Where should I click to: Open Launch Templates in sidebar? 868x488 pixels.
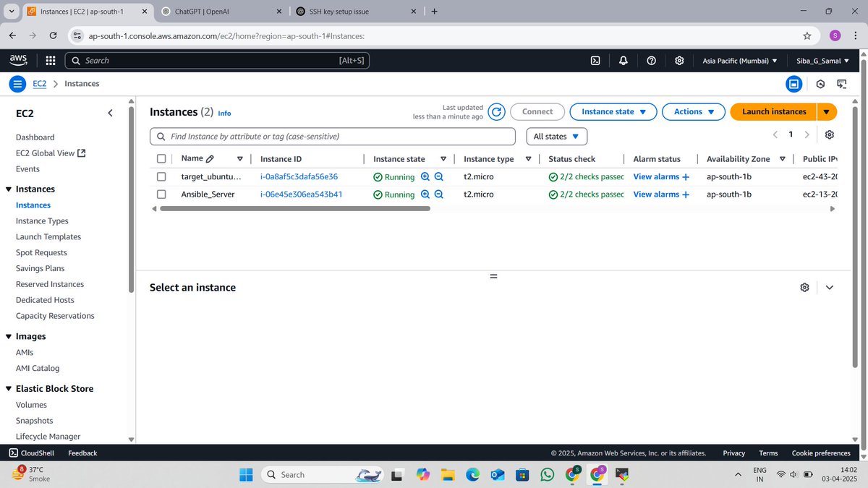coord(48,237)
